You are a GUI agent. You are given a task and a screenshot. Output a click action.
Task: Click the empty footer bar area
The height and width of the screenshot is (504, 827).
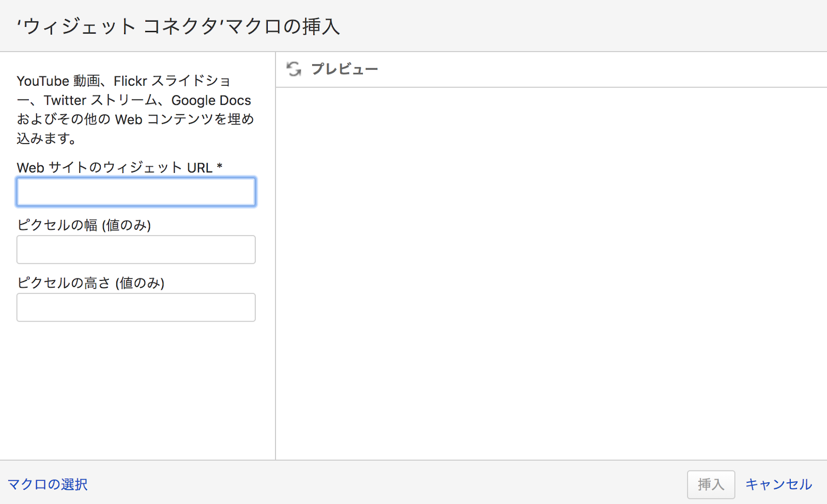(388, 483)
